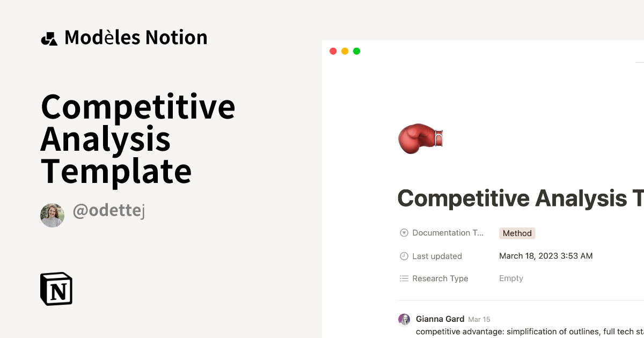This screenshot has width=644, height=338.
Task: Open the Empty Research Type selector
Action: coord(511,278)
